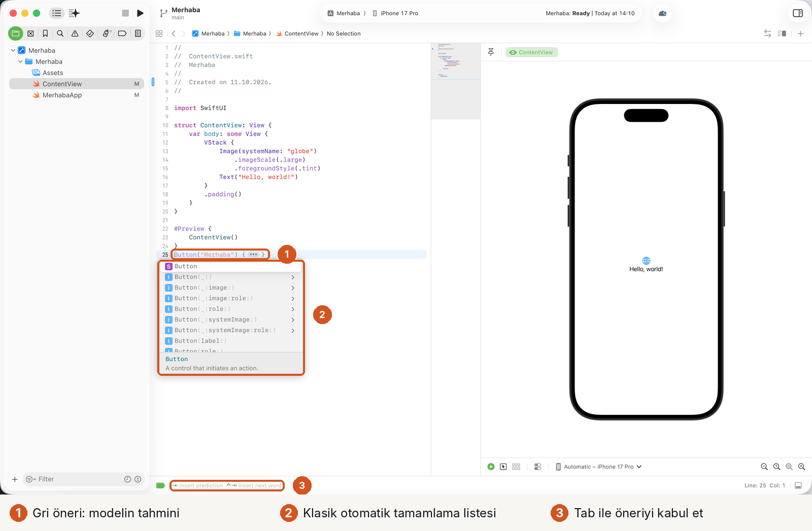Zoom out the preview canvas
Screen dimensions: 812x531
click(764, 467)
